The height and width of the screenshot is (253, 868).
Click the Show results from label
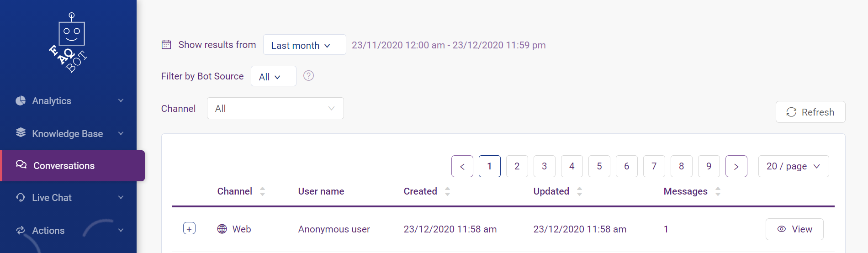pos(217,45)
